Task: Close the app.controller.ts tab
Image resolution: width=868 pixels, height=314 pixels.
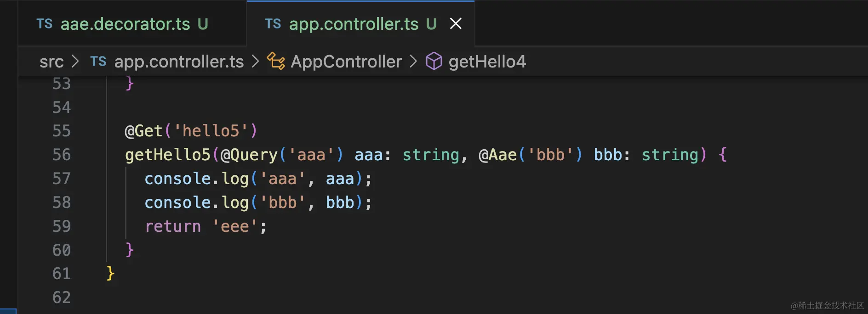Action: tap(455, 23)
